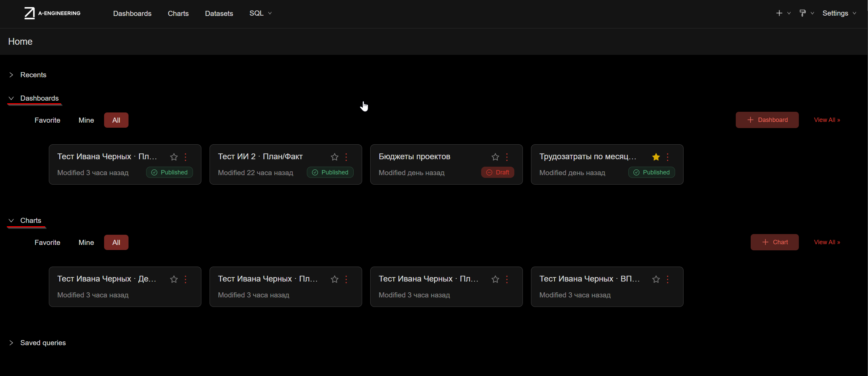This screenshot has height=376, width=868.
Task: Open the Трудозатраты по месяц… dashboard title
Action: click(588, 156)
